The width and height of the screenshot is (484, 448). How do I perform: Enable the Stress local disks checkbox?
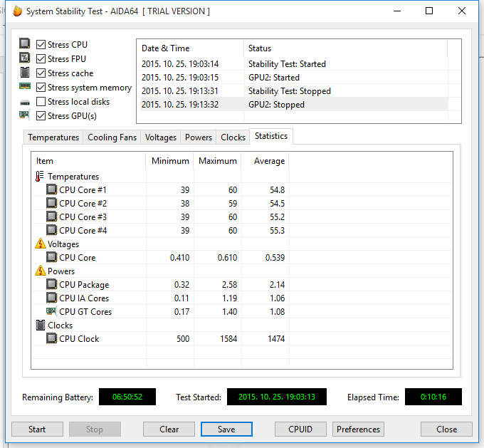[41, 102]
